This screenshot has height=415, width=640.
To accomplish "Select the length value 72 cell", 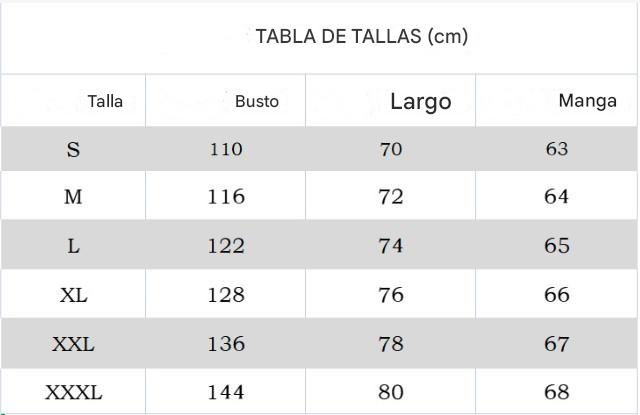I will click(x=391, y=197).
